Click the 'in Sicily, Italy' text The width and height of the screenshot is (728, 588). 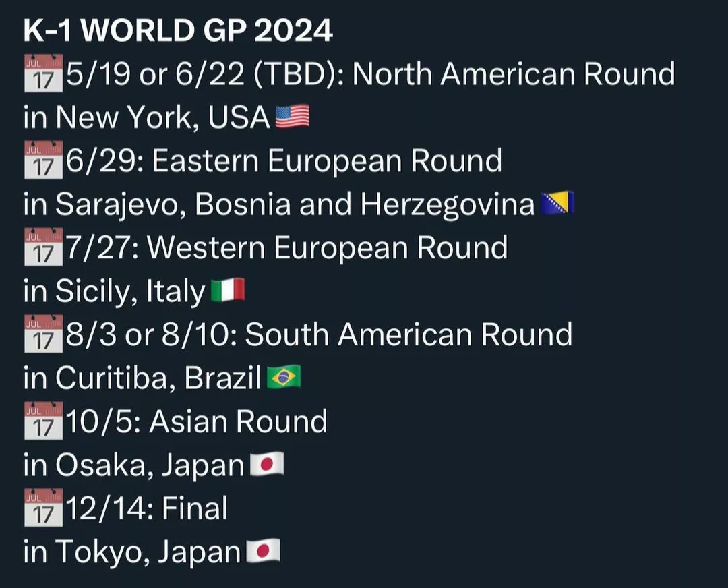pos(114,291)
